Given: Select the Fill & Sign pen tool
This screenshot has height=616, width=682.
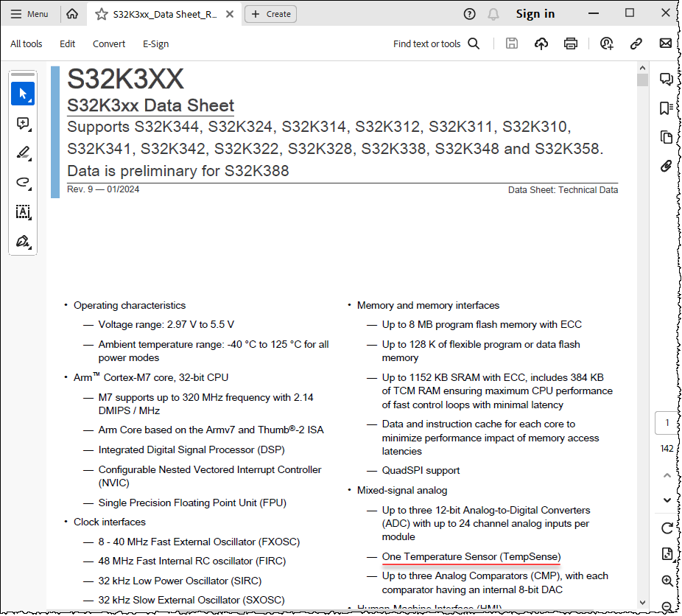Looking at the screenshot, I should 23,241.
